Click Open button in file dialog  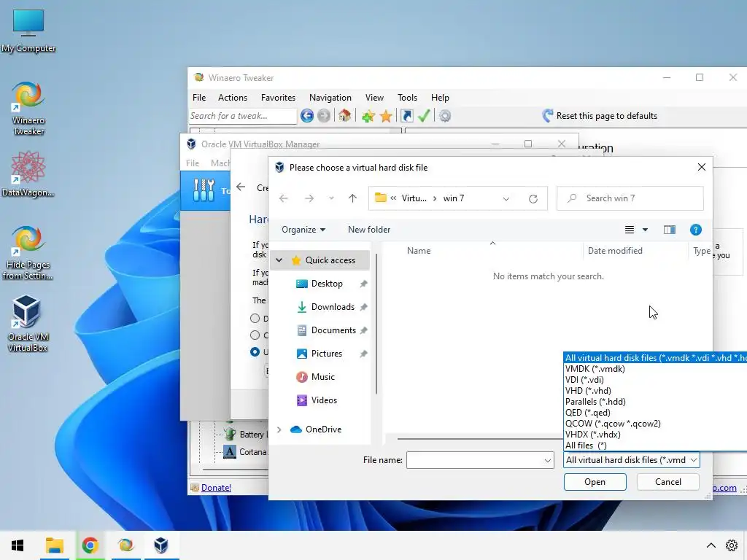coord(595,482)
